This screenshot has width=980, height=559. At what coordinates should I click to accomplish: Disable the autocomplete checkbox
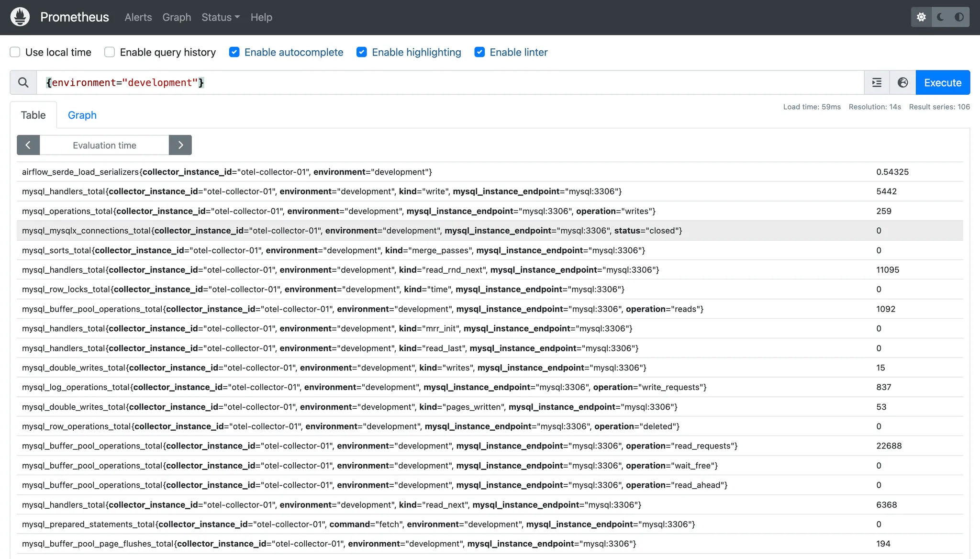[234, 52]
